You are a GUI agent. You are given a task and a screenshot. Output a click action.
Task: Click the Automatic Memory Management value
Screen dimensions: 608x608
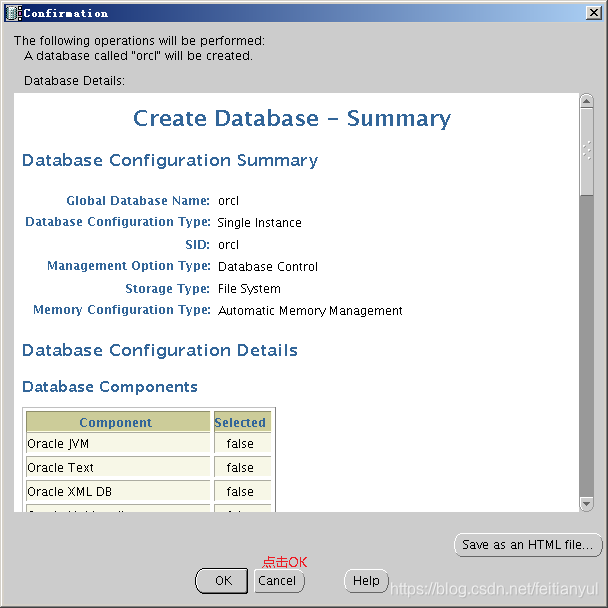(310, 311)
